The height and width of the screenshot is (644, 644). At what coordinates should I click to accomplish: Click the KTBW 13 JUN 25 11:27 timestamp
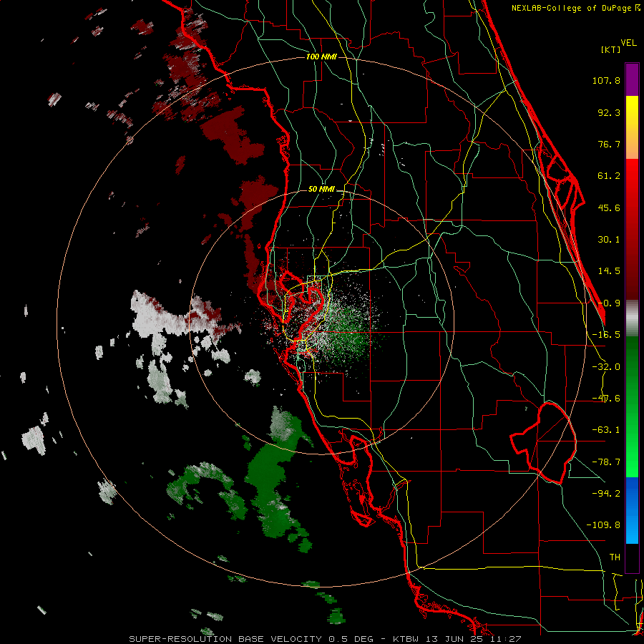point(457,639)
